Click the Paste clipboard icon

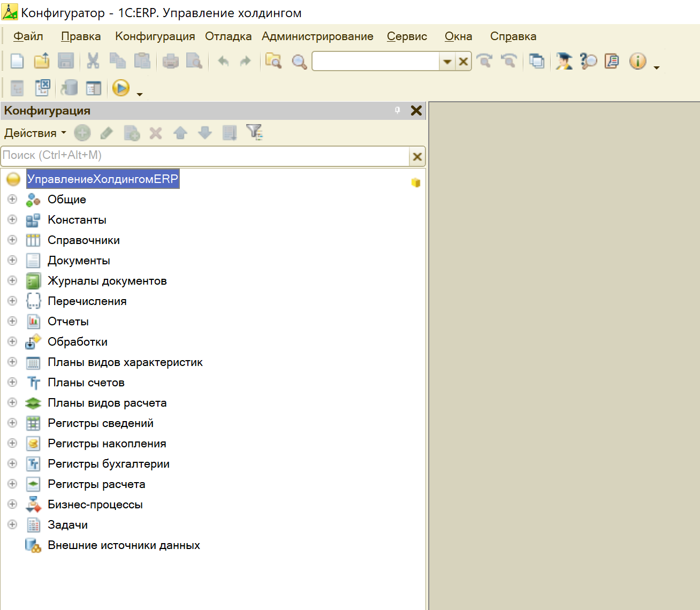click(142, 61)
